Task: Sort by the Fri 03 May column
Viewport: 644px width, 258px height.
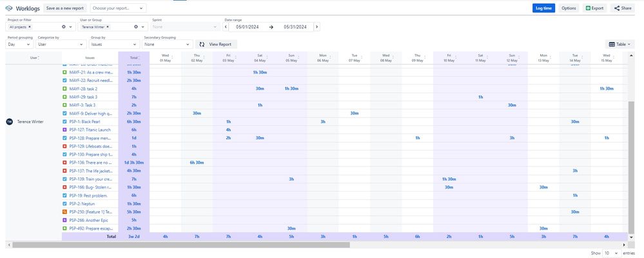Action: pos(228,58)
